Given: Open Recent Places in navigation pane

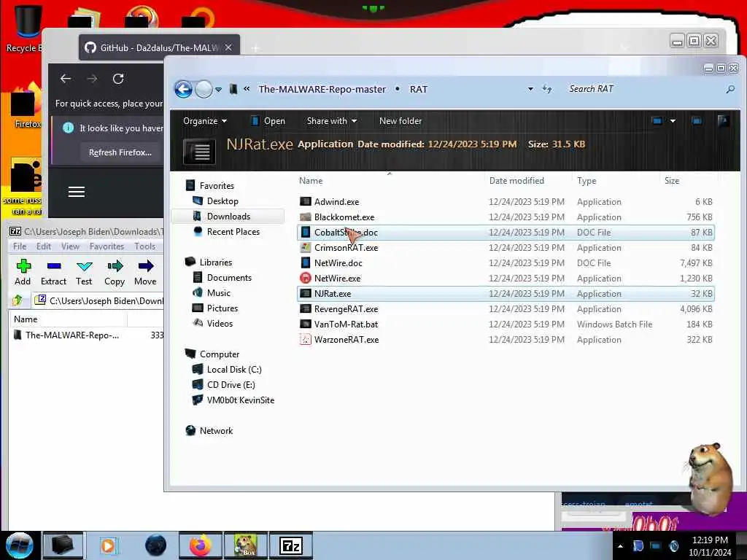Looking at the screenshot, I should click(233, 231).
